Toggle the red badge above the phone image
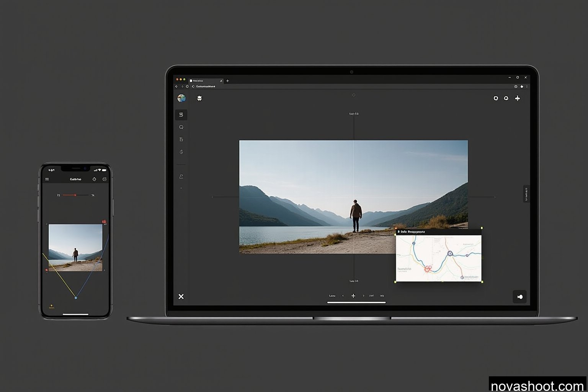Screen dimensions: 588x392 coord(104,221)
